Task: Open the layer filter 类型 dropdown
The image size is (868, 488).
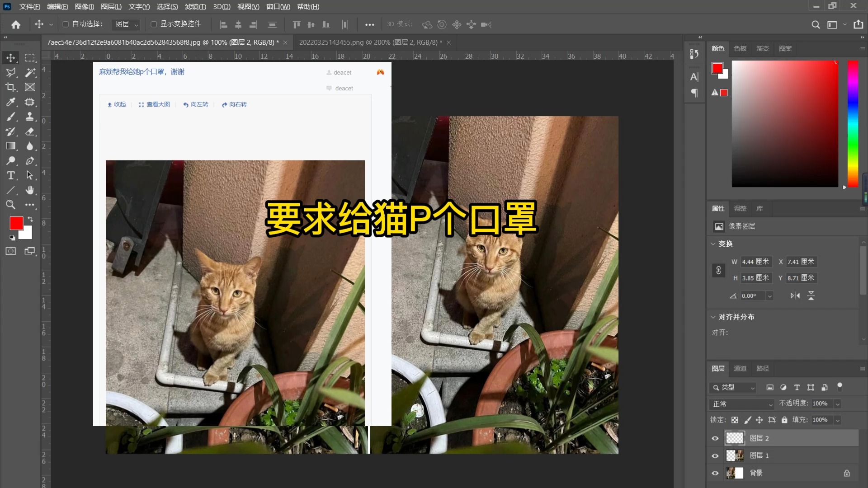Action: coord(733,387)
